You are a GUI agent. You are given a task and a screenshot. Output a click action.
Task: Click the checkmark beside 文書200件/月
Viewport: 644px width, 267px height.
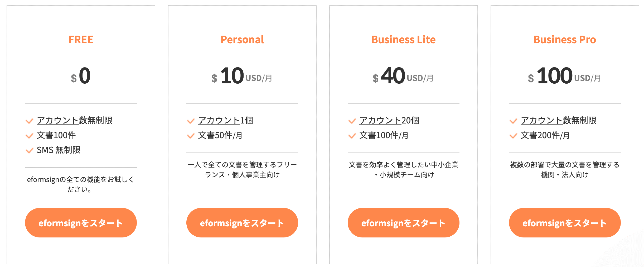pyautogui.click(x=513, y=136)
